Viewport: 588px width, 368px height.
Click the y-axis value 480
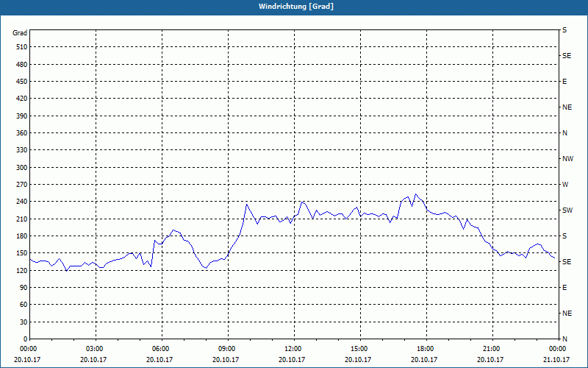22,65
